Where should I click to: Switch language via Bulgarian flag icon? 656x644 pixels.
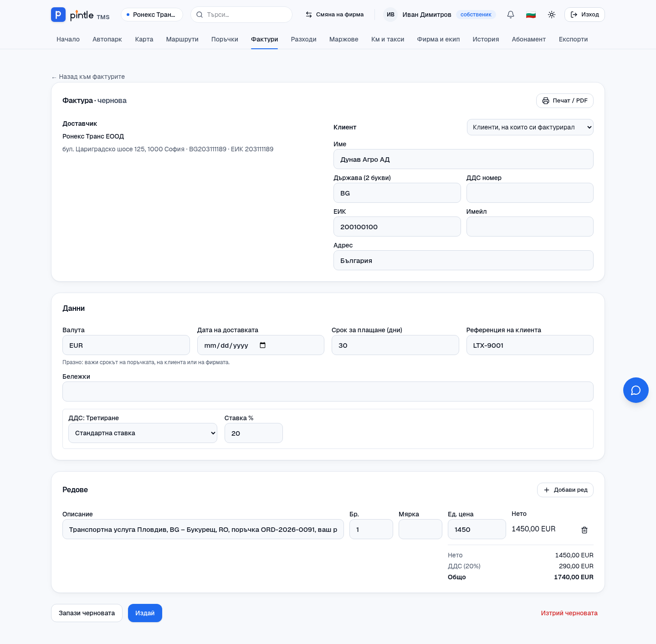(531, 15)
